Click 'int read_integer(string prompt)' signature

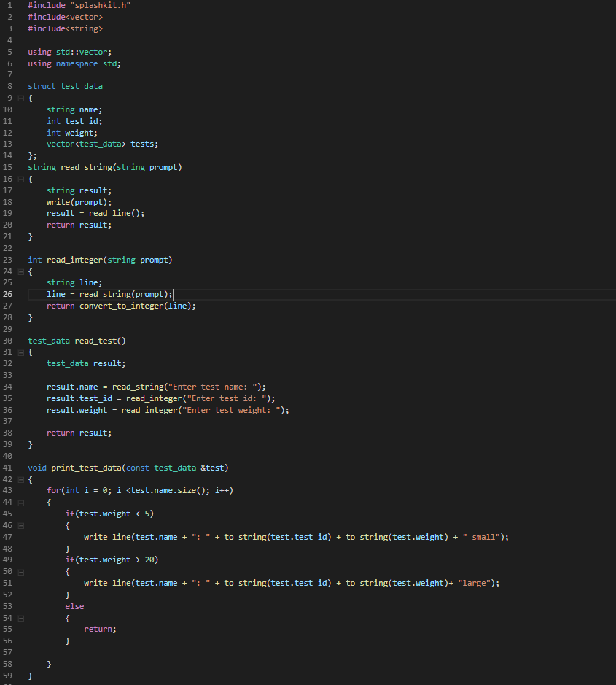[x=101, y=260]
